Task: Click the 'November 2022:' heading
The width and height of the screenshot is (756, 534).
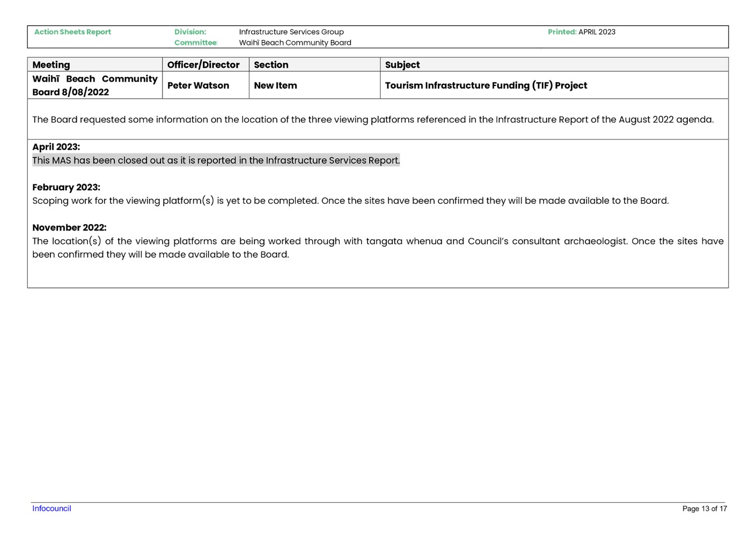Action: click(x=69, y=228)
